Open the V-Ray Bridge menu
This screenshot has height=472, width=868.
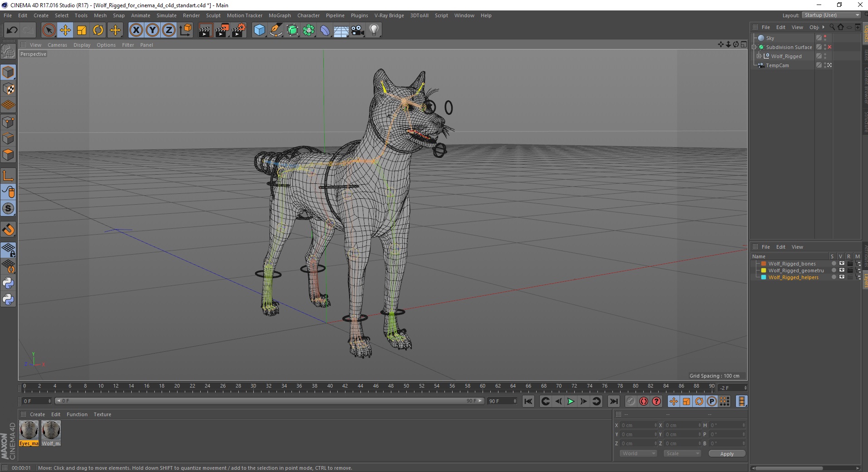389,15
